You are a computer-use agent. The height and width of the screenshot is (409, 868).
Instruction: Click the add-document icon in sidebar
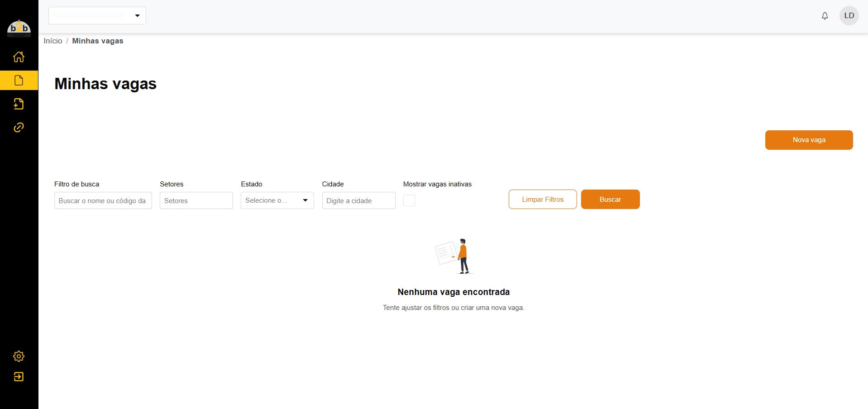[x=19, y=104]
